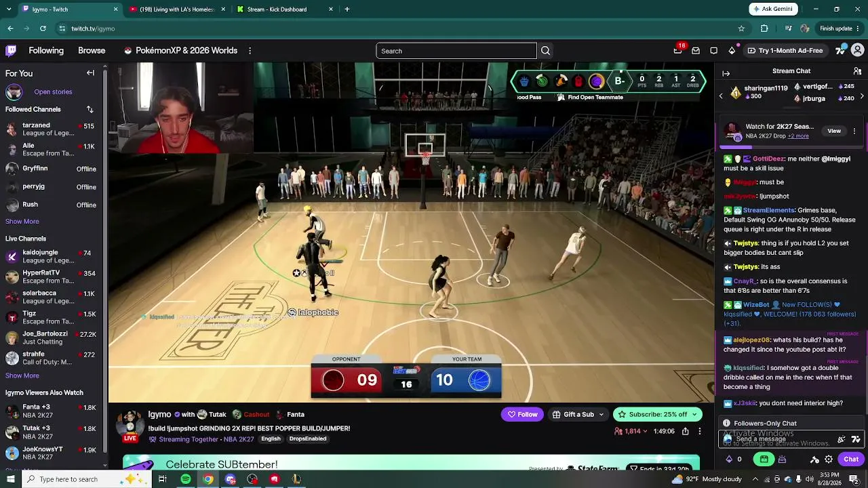Open the Get Bits diamond icon
This screenshot has height=488, width=868.
(x=732, y=51)
